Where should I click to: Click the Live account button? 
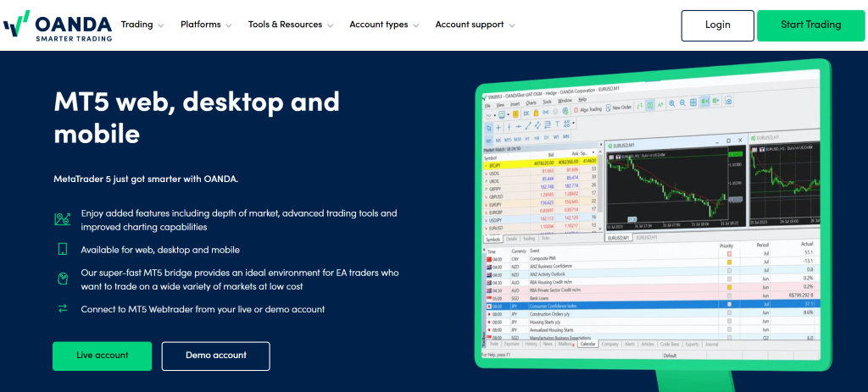click(x=102, y=356)
